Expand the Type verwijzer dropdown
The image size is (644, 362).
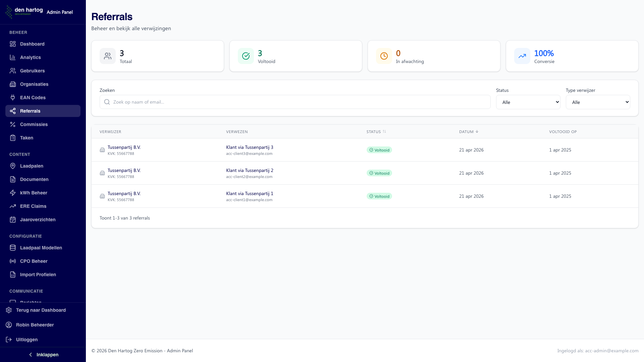598,102
